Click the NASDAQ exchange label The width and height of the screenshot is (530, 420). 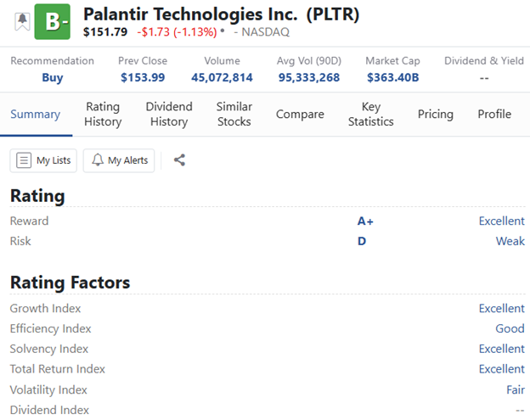click(x=266, y=32)
